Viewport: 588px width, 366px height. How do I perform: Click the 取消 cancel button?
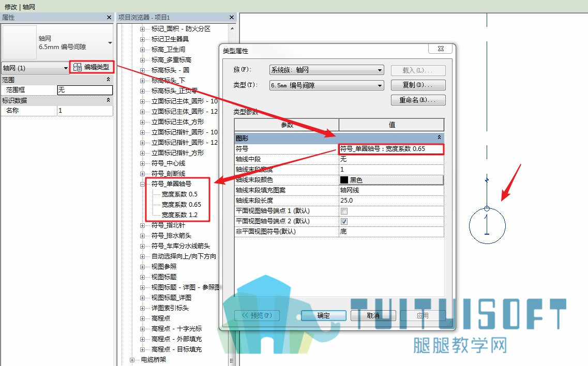pos(373,315)
